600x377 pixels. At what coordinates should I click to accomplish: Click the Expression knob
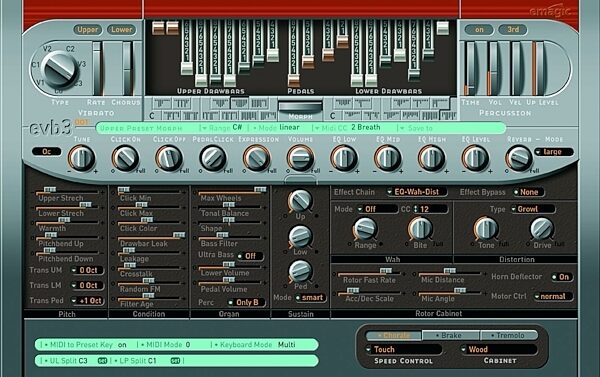tap(257, 158)
